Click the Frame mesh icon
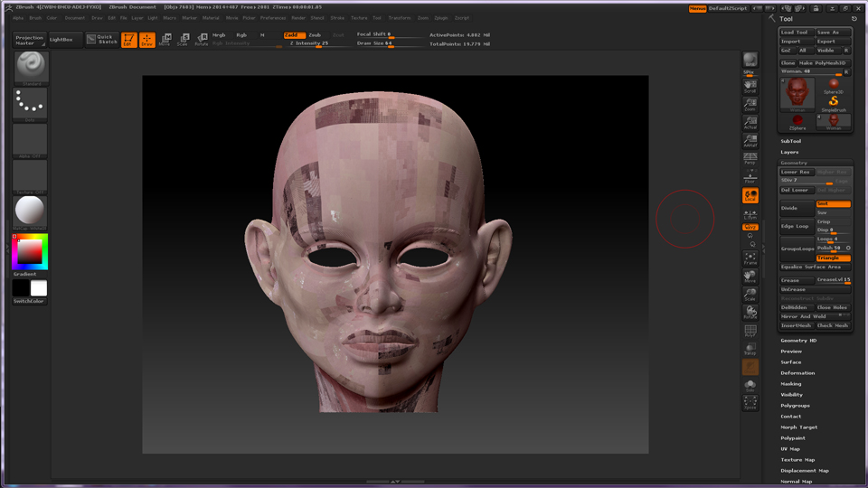This screenshot has width=868, height=488. pyautogui.click(x=750, y=258)
